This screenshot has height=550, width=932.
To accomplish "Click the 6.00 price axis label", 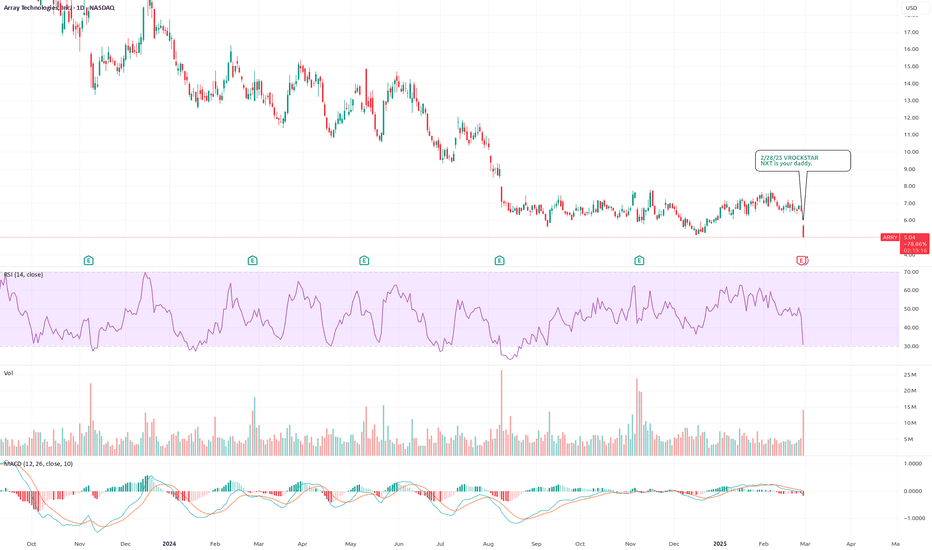I will point(911,221).
